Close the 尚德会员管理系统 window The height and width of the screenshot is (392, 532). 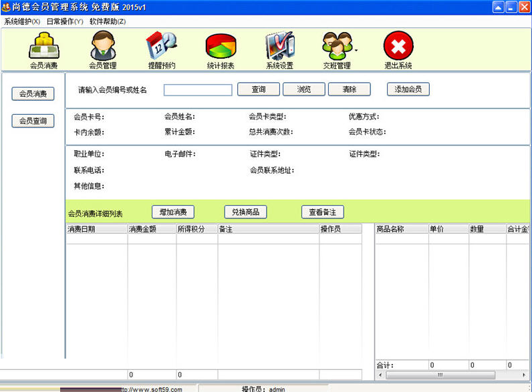coord(524,7)
